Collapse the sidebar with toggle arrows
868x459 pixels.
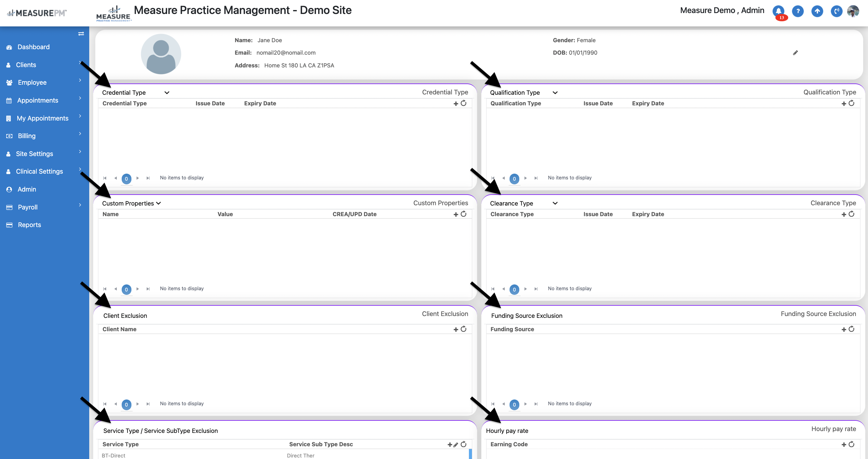[x=81, y=34]
